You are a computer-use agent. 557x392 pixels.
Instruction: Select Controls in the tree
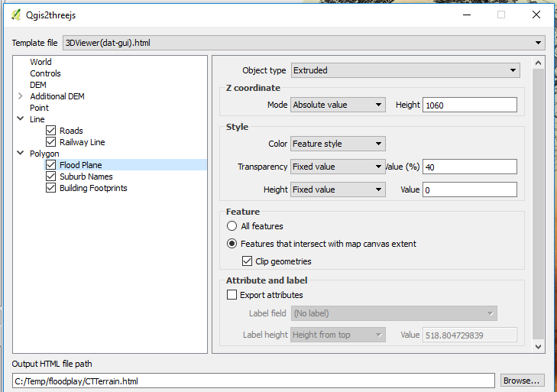click(45, 73)
